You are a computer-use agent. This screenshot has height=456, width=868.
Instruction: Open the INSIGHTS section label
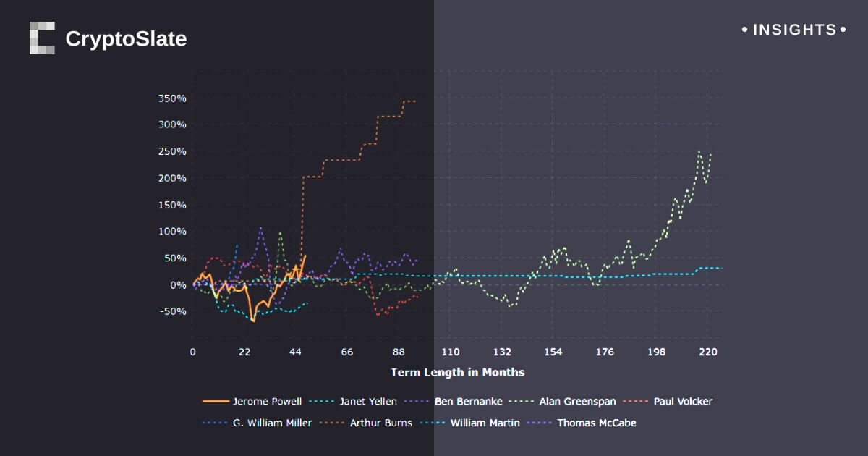click(794, 30)
